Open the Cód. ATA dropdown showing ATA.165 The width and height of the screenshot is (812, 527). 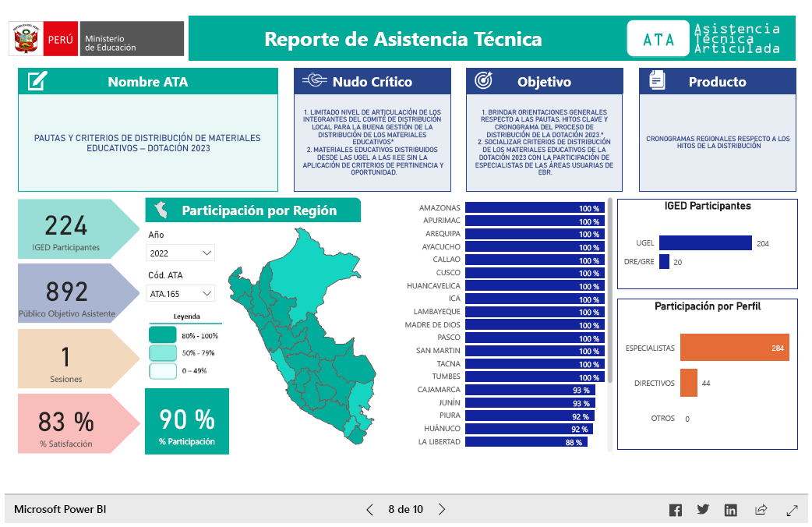coord(180,293)
